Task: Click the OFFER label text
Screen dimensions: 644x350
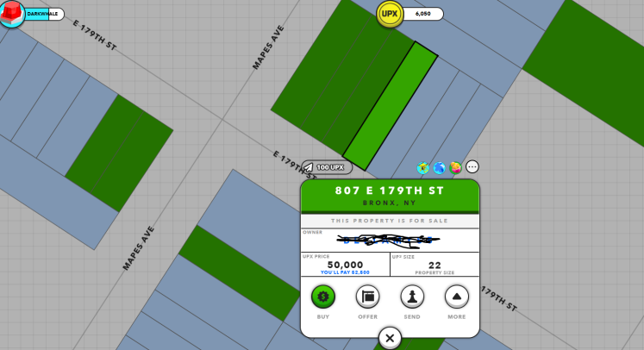Action: [367, 316]
